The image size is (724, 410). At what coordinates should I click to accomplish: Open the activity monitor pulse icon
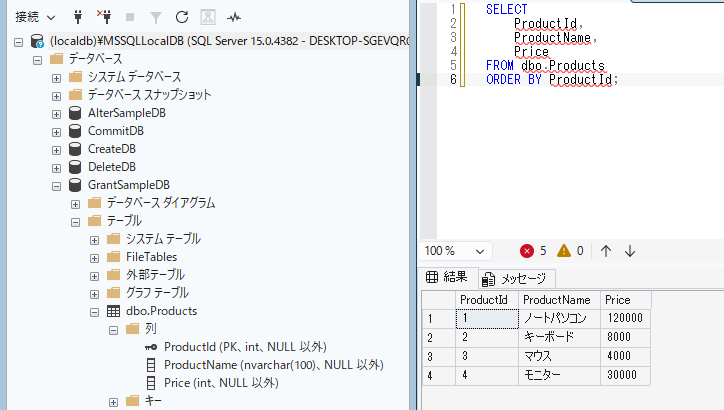tap(234, 18)
